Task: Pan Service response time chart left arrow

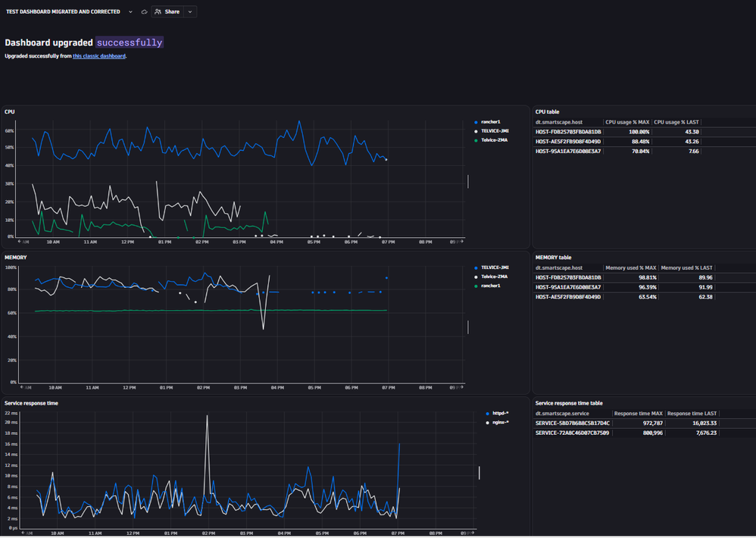Action: click(x=23, y=533)
